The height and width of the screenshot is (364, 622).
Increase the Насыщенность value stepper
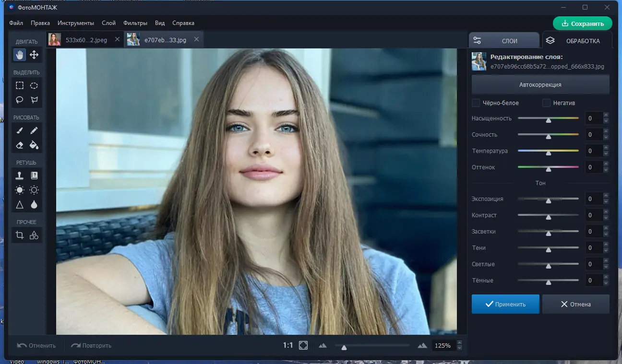606,115
